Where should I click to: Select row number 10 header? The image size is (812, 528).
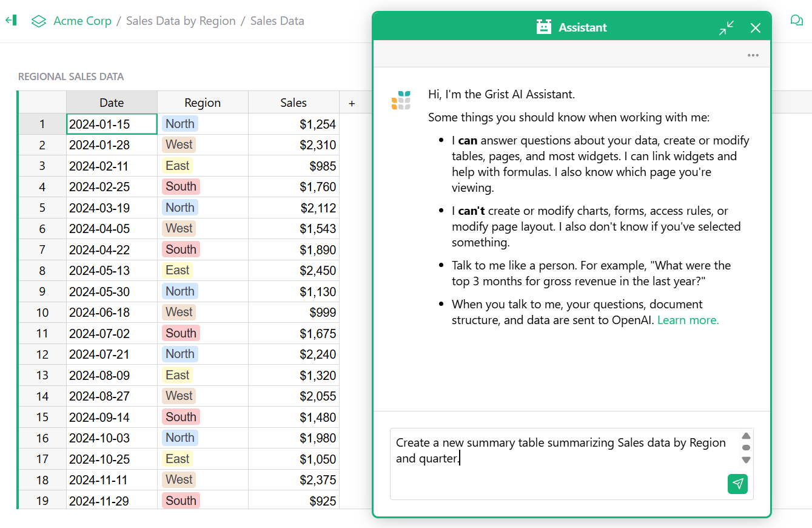[x=42, y=312]
